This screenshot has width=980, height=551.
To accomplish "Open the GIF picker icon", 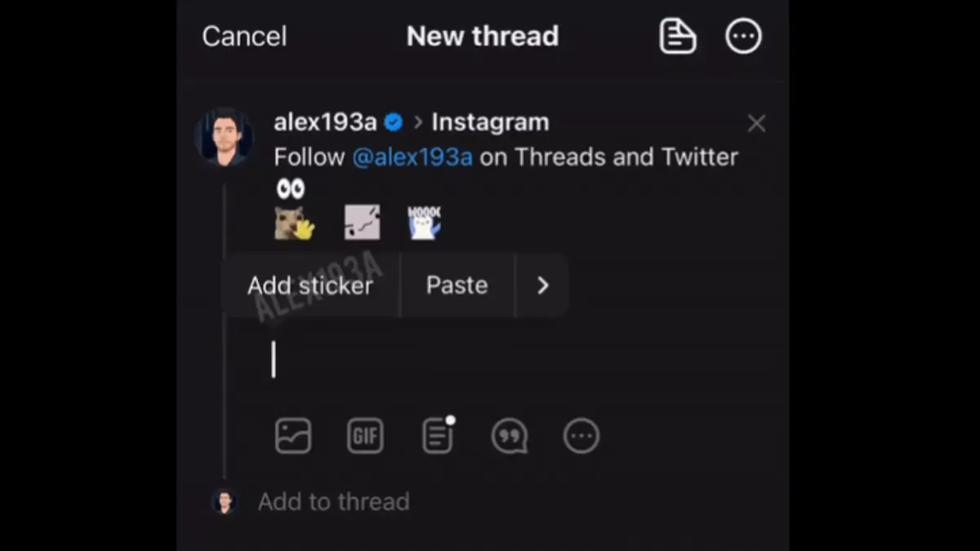I will (365, 436).
